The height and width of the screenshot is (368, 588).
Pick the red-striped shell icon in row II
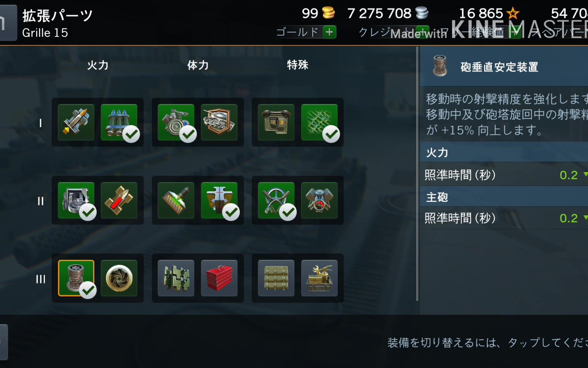pyautogui.click(x=119, y=200)
